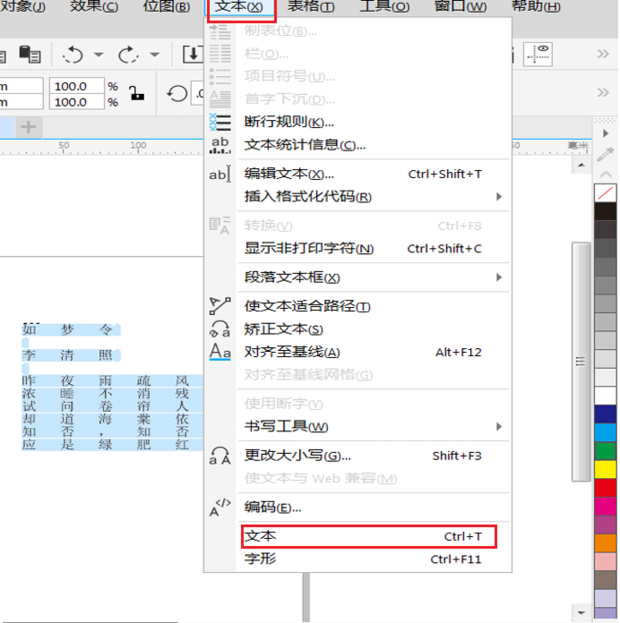This screenshot has width=620, height=623.
Task: Click the palette flyout arrow icon
Action: point(605,134)
